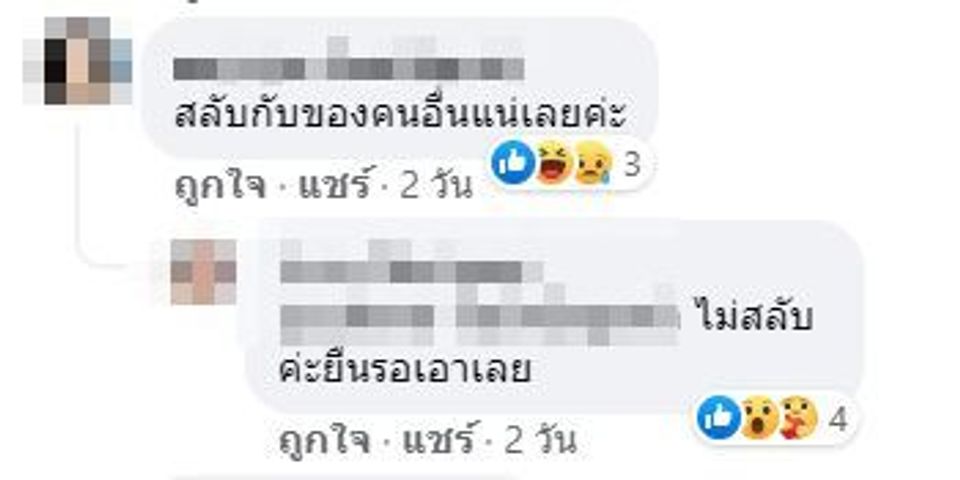
Task: Click แชร์ under the first comment
Action: click(335, 186)
